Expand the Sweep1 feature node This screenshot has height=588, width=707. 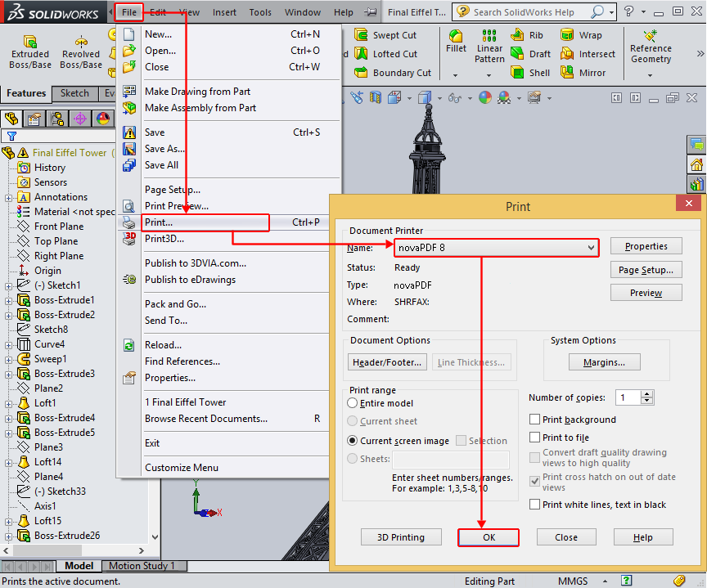coord(8,360)
